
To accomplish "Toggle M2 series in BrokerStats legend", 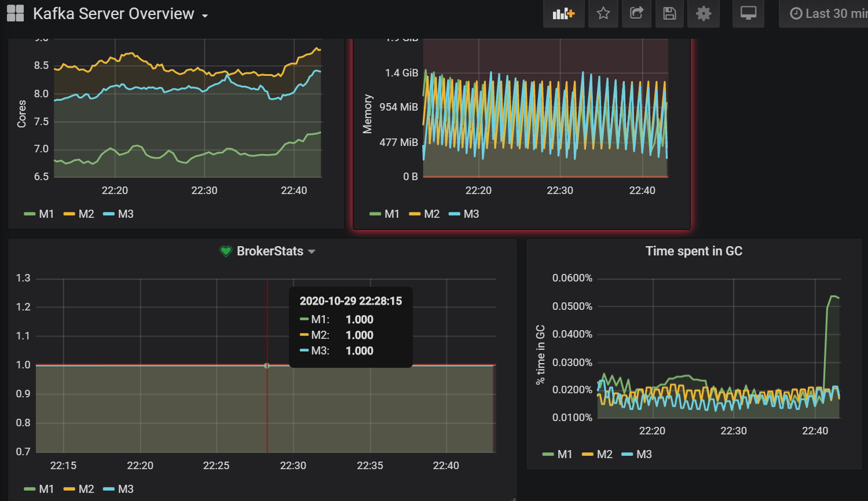I will pyautogui.click(x=86, y=489).
